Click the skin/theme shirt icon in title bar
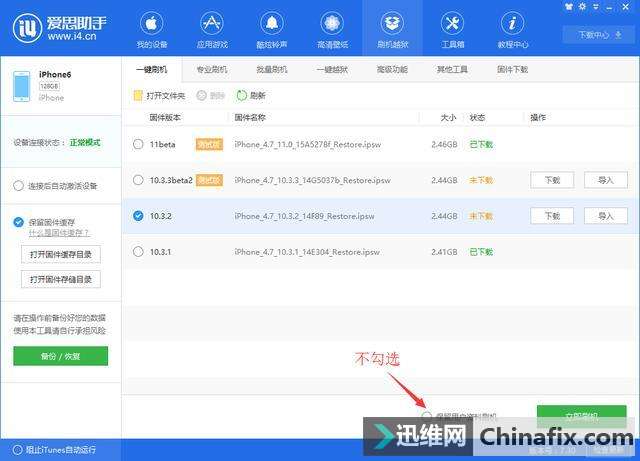The width and height of the screenshot is (640, 461). (x=569, y=6)
